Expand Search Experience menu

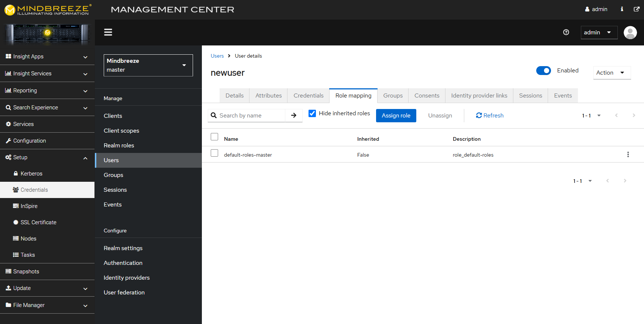(x=47, y=108)
